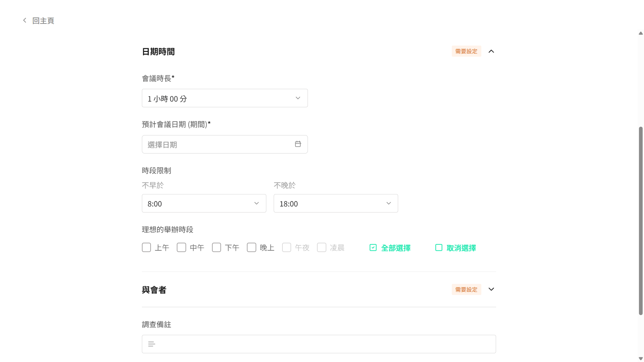Open the 會議時長 dropdown
Image resolution: width=644 pixels, height=362 pixels.
[225, 98]
